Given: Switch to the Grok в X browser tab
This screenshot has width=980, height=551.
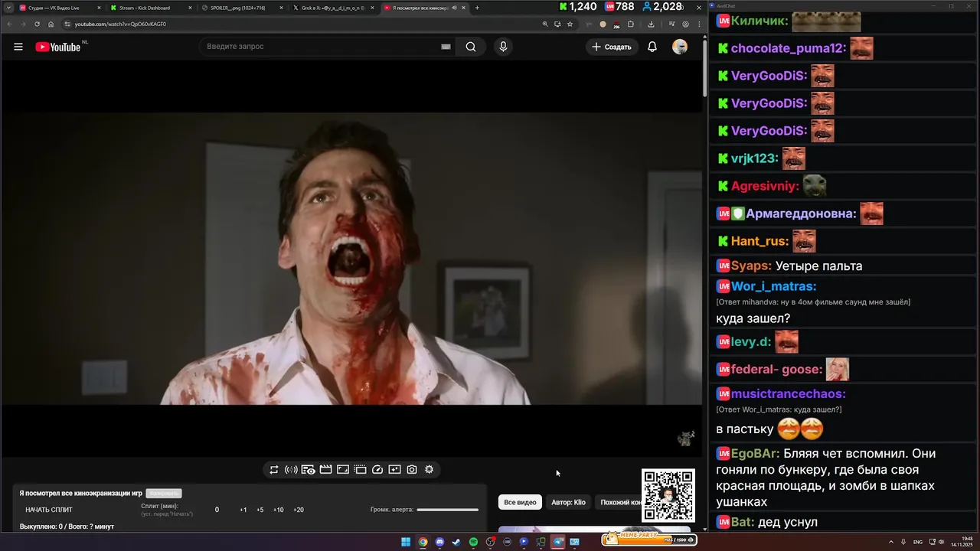Looking at the screenshot, I should point(333,8).
